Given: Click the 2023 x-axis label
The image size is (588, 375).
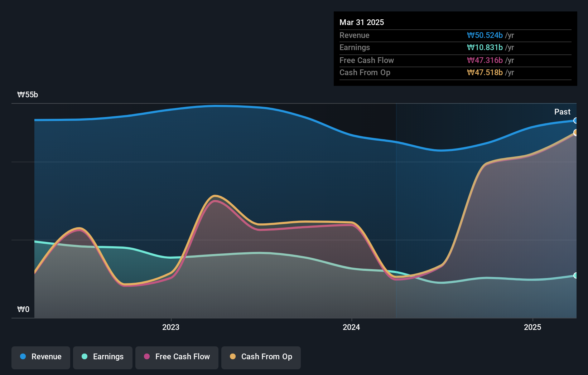Looking at the screenshot, I should (171, 327).
